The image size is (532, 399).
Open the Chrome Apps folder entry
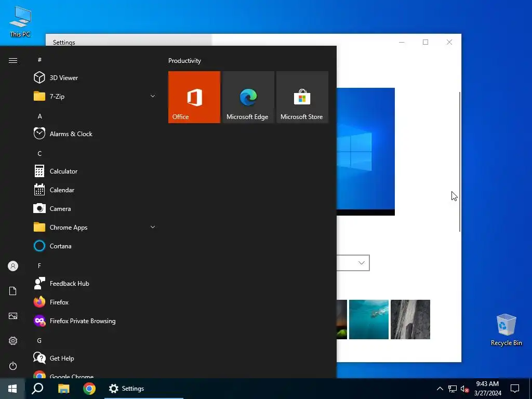click(95, 227)
